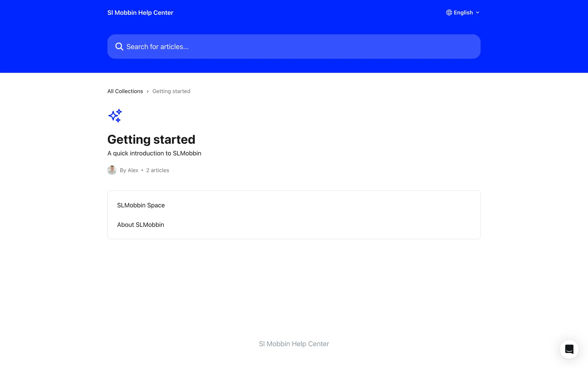Open the Intercom chat messenger launcher
588x368 pixels.
[569, 349]
